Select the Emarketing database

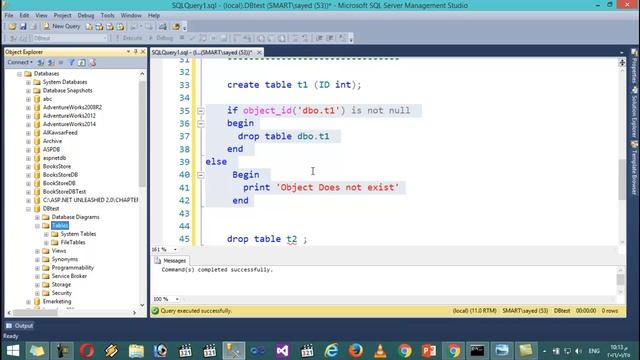tap(57, 302)
